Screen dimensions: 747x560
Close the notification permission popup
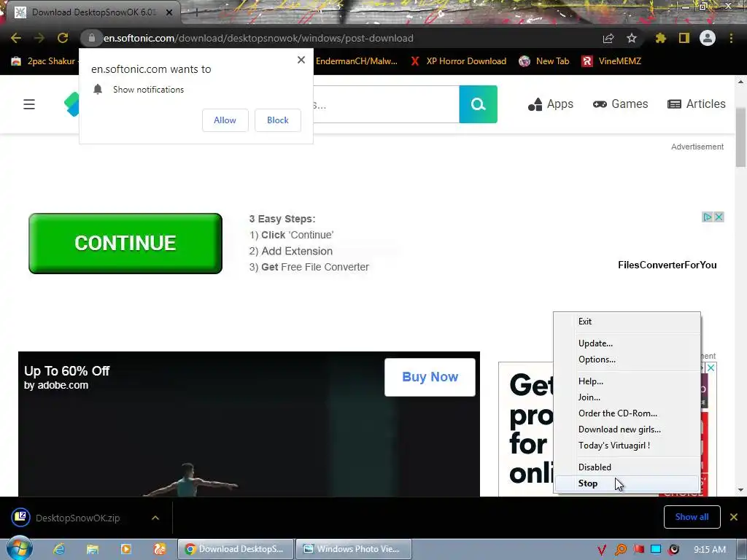[x=301, y=60]
